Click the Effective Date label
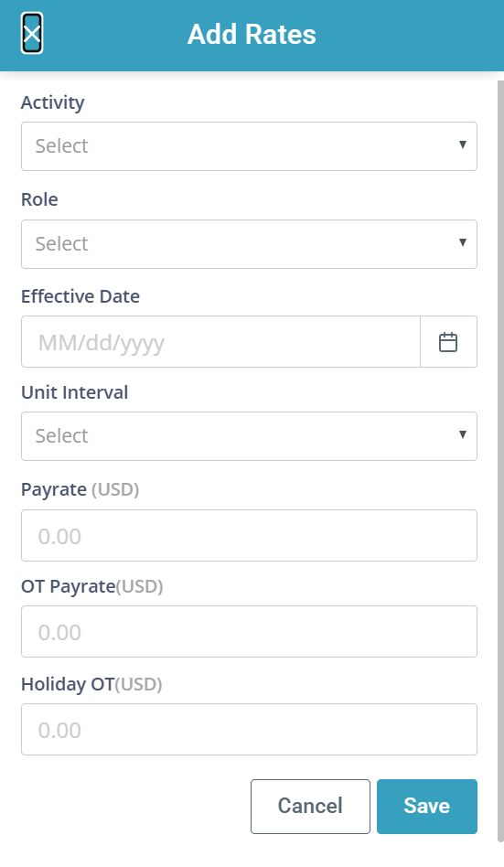Screen dimensions: 504x867 (x=80, y=296)
